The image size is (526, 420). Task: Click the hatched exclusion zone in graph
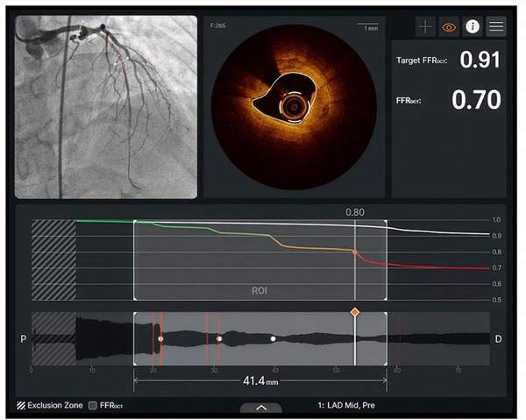click(53, 260)
